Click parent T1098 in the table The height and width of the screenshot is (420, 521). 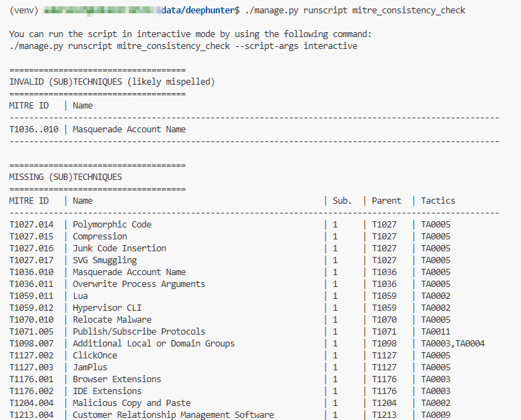click(384, 344)
